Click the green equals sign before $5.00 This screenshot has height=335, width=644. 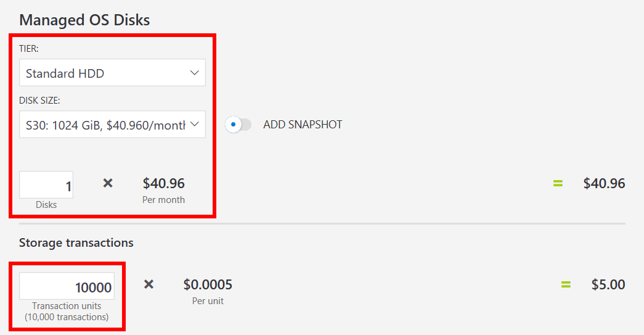point(566,284)
